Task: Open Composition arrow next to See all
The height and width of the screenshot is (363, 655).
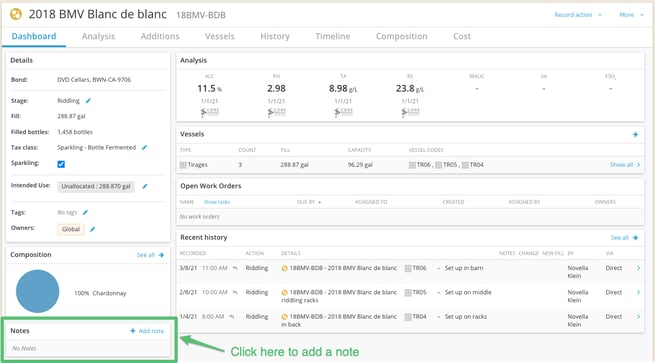Action: [161, 255]
